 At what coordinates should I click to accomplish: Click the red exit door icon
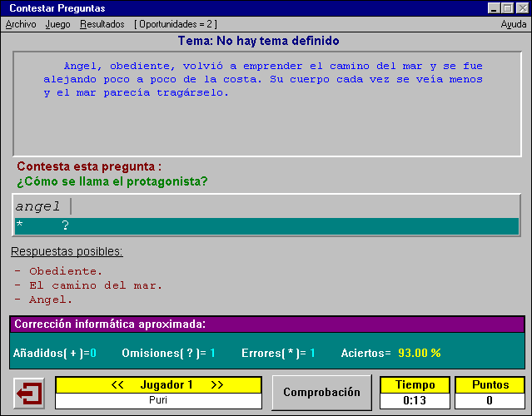[31, 393]
